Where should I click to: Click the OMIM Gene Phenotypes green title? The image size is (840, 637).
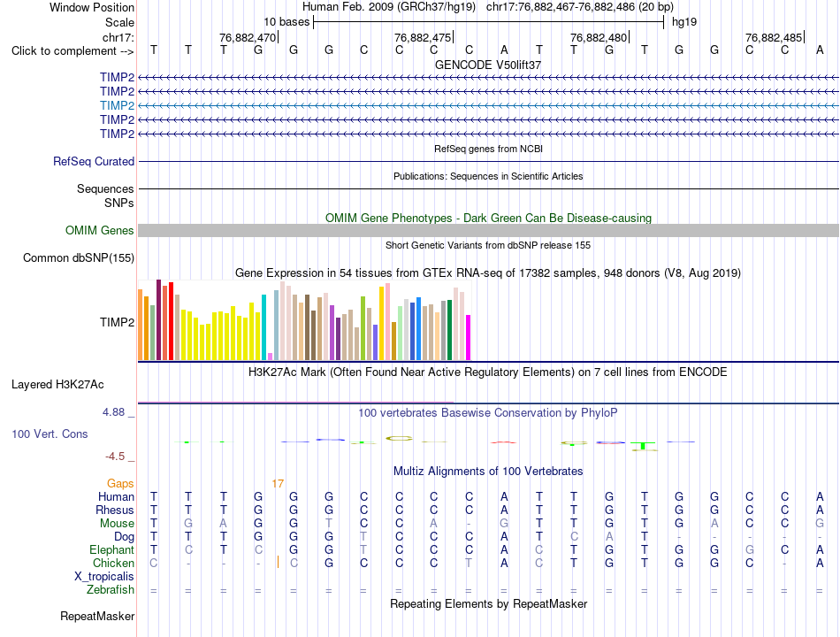click(488, 219)
